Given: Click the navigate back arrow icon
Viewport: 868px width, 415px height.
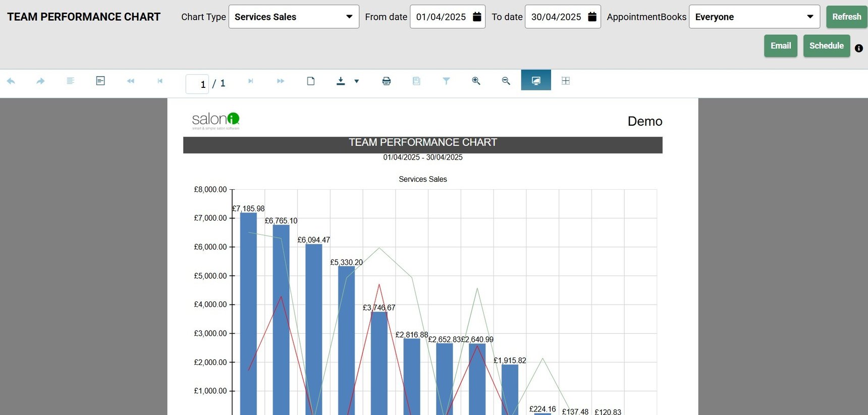Looking at the screenshot, I should (11, 81).
